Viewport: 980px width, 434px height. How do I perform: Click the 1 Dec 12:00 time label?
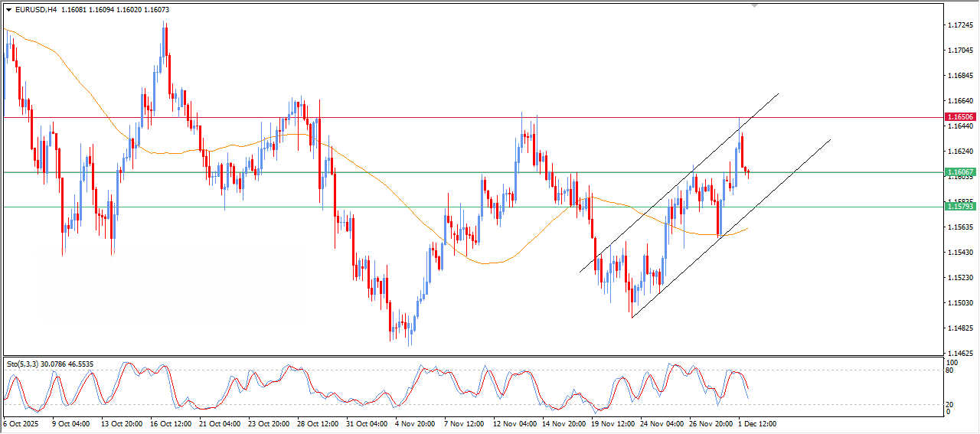[x=756, y=423]
